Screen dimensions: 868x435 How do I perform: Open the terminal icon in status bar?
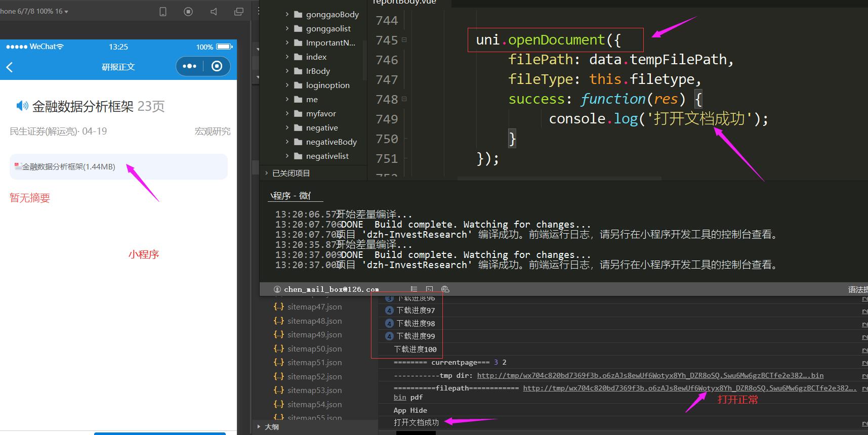tap(429, 289)
